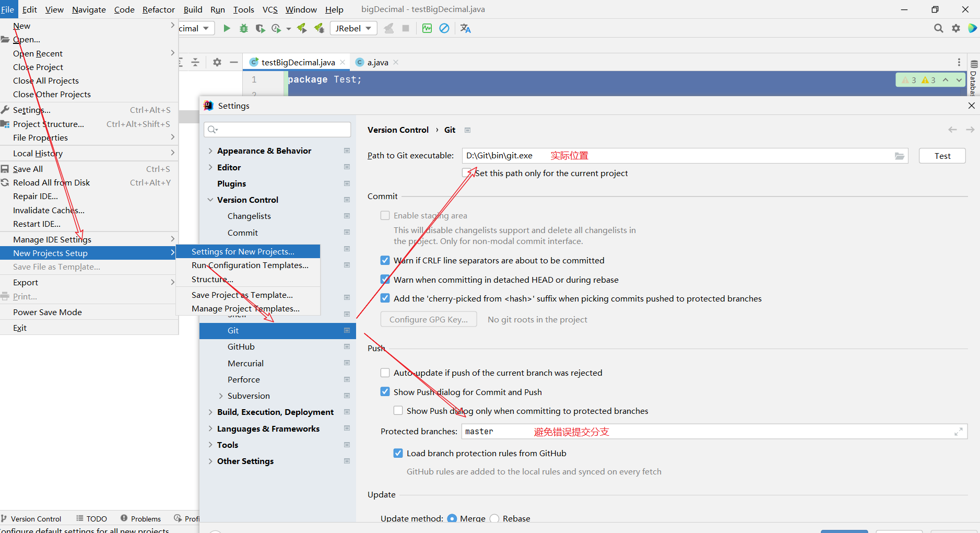Browse for Git executable folder icon

(900, 156)
